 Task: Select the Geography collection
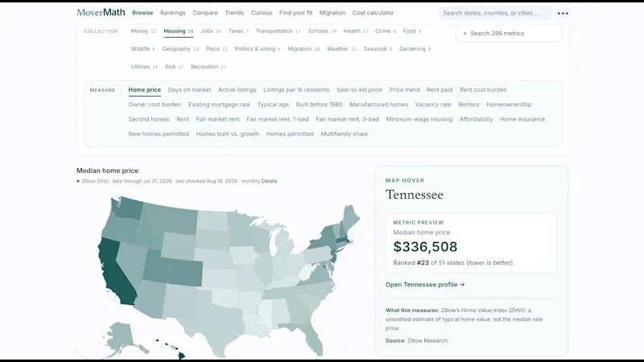pyautogui.click(x=180, y=49)
